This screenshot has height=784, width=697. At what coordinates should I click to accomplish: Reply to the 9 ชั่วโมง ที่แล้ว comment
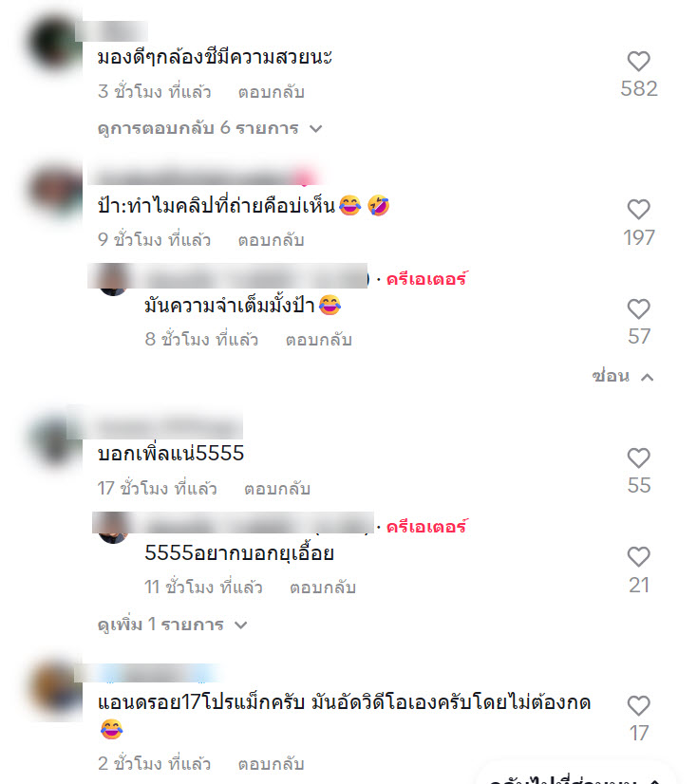point(272,240)
